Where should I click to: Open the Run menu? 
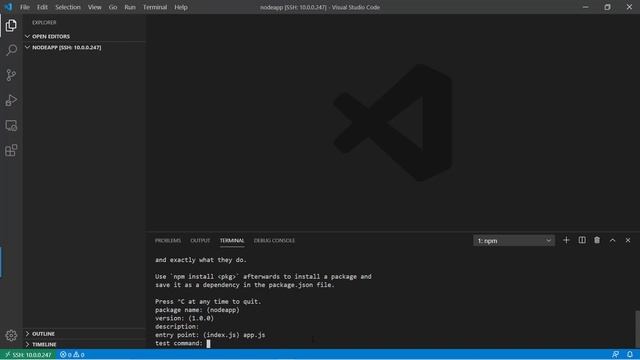tap(130, 7)
